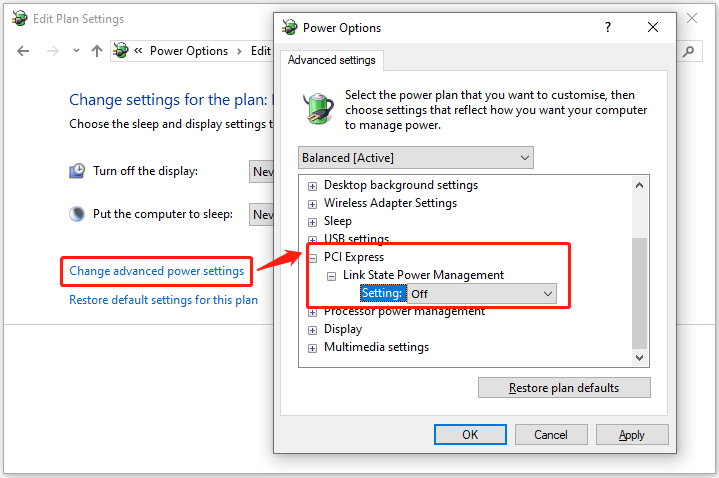Image resolution: width=719 pixels, height=478 pixels.
Task: Open the Setting Off dropdown
Action: coord(481,294)
